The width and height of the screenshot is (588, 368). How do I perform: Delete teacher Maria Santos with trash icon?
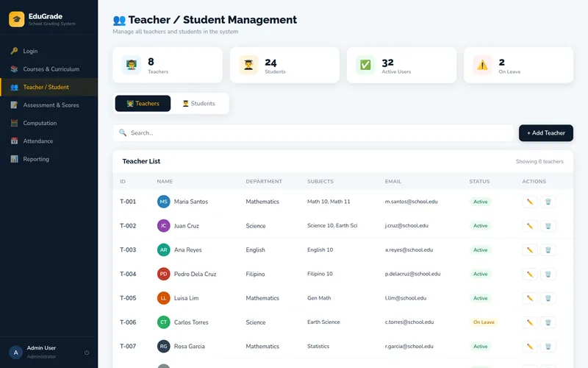click(548, 202)
